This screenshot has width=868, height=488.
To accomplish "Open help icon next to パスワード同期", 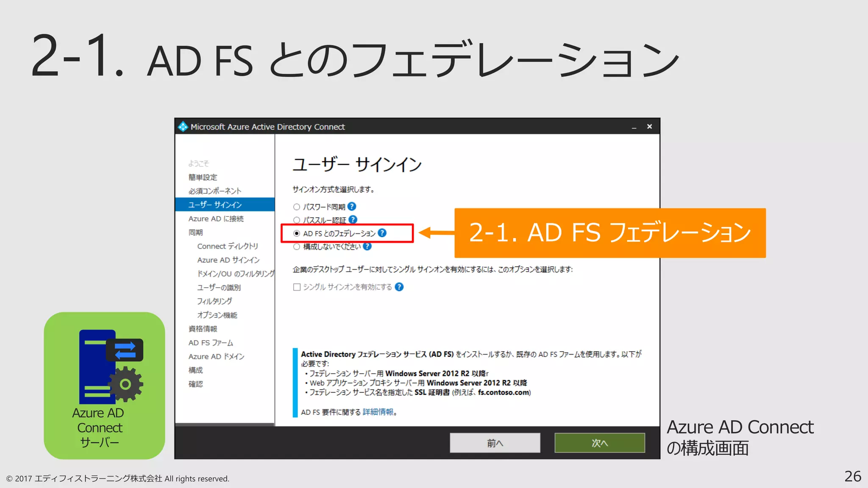I will (352, 206).
